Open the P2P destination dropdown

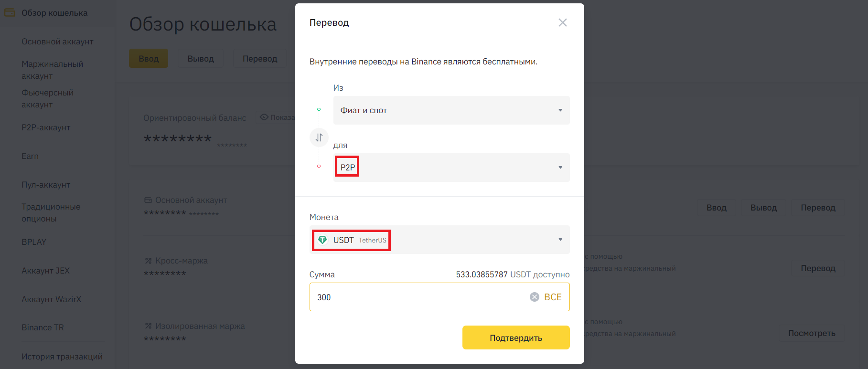pos(451,168)
